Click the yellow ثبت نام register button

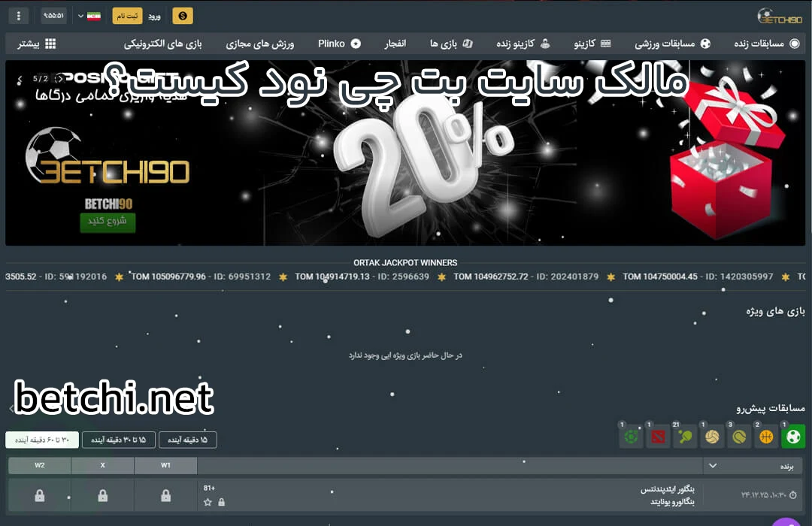[127, 16]
